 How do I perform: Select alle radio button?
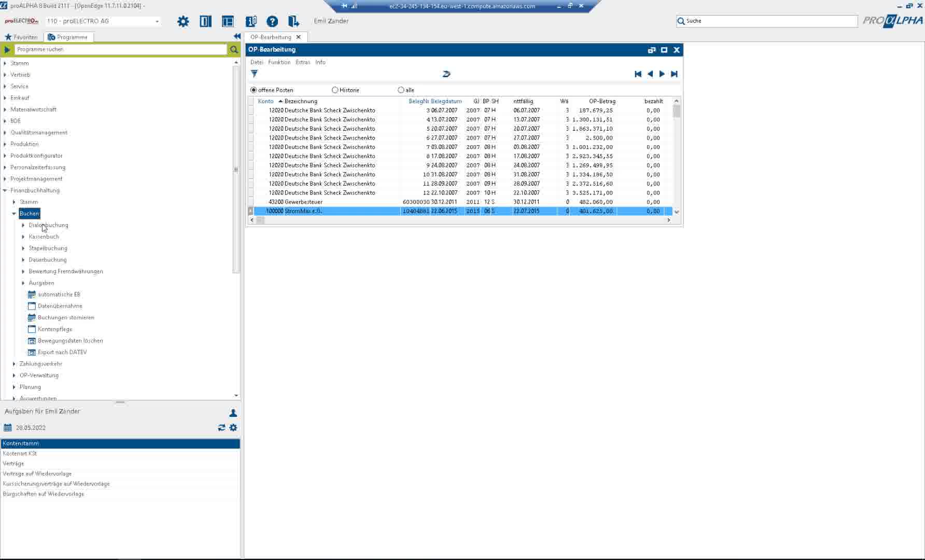tap(401, 90)
